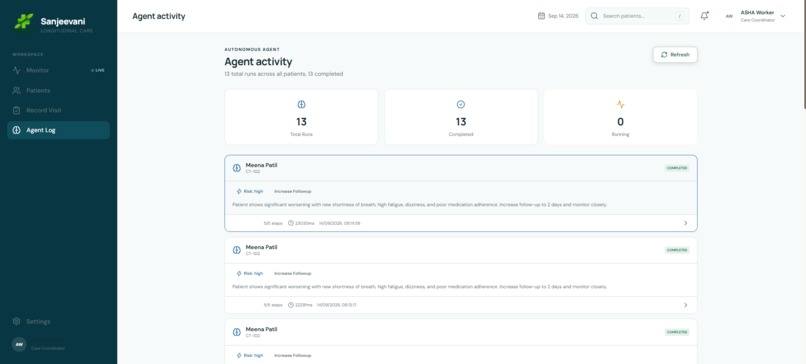Click the Running pulse icon
Screen dimensions: 806x364
tap(620, 104)
